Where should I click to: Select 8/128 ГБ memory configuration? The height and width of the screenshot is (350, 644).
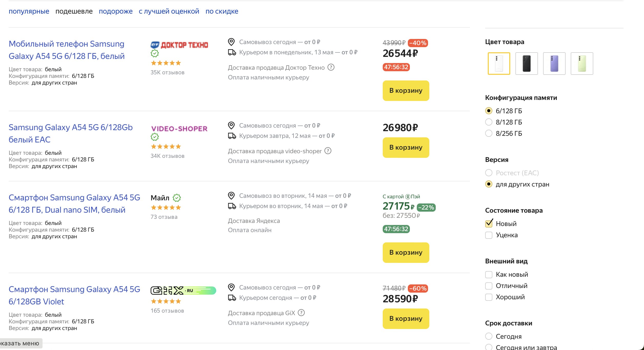click(489, 122)
